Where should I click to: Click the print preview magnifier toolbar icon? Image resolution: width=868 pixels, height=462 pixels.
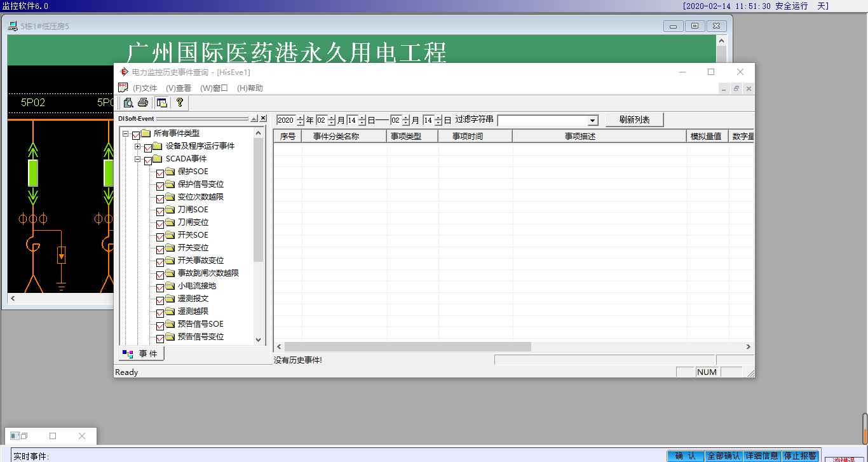(x=128, y=103)
